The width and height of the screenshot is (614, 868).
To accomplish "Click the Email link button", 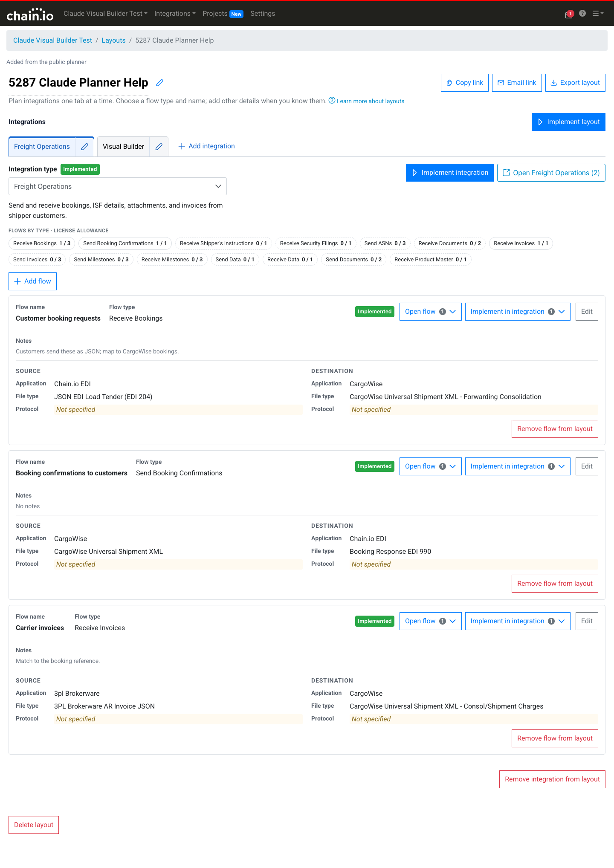I will tap(517, 83).
